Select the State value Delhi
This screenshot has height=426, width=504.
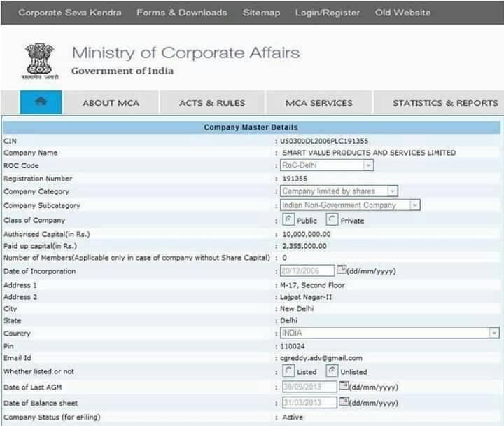pos(288,320)
